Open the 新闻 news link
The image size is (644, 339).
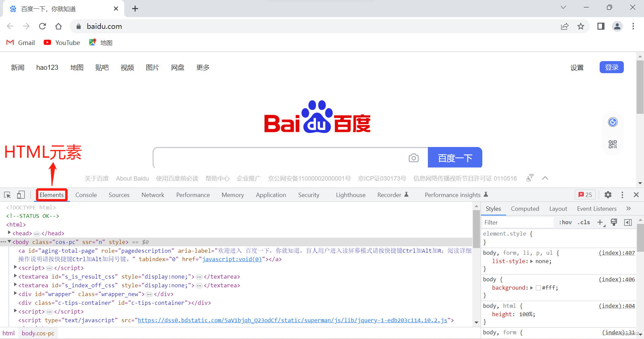pyautogui.click(x=17, y=67)
